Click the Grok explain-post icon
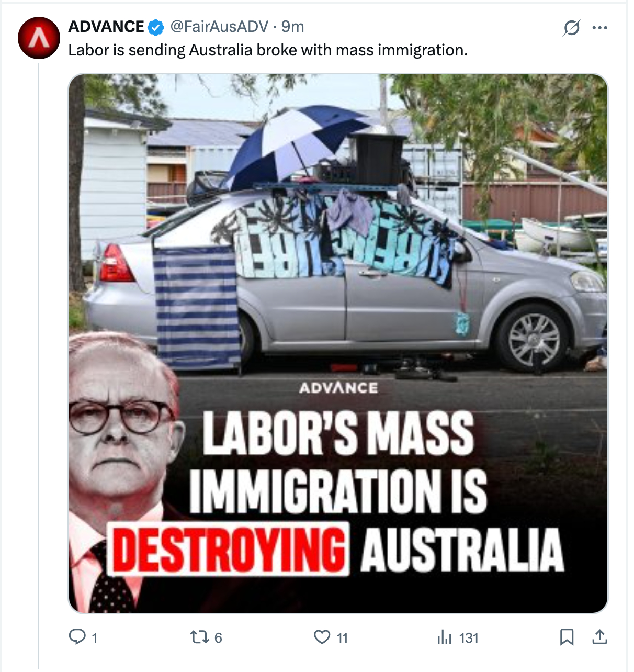 coord(571,27)
